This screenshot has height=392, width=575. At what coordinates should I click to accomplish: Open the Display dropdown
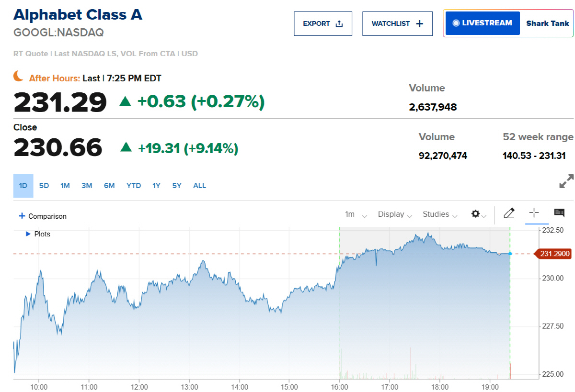click(395, 214)
